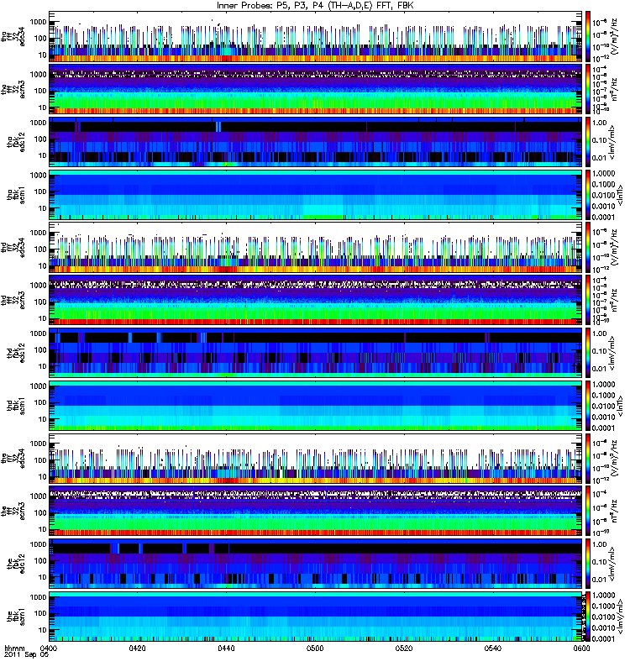This screenshot has width=630, height=672.
Task: Click the '<|mV/m|>' unit label of tha fbk edc12
Action: 612,142
